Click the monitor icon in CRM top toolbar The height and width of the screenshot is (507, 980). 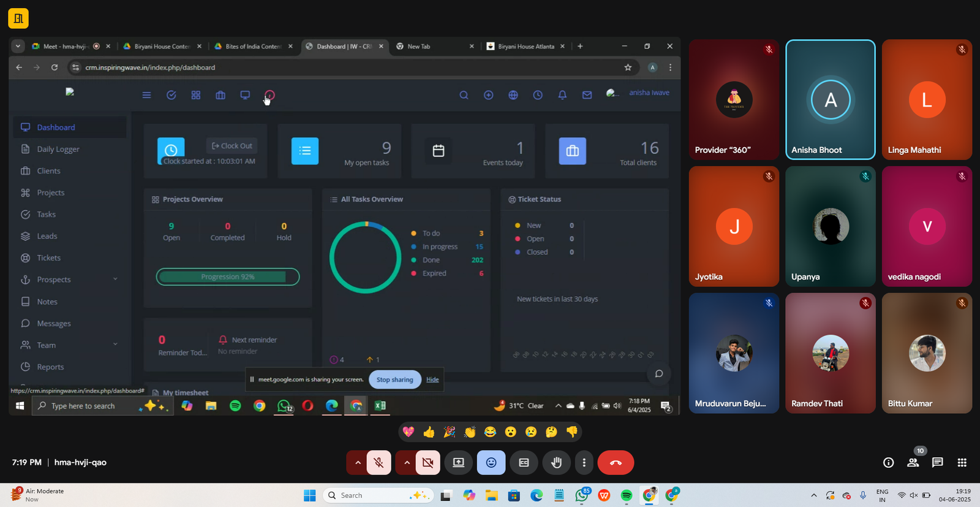245,95
